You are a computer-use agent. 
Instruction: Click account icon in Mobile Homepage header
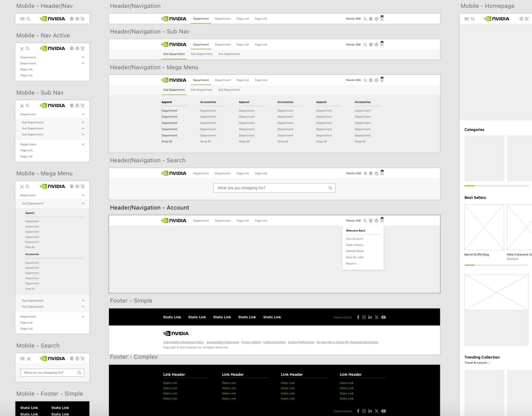[521, 19]
